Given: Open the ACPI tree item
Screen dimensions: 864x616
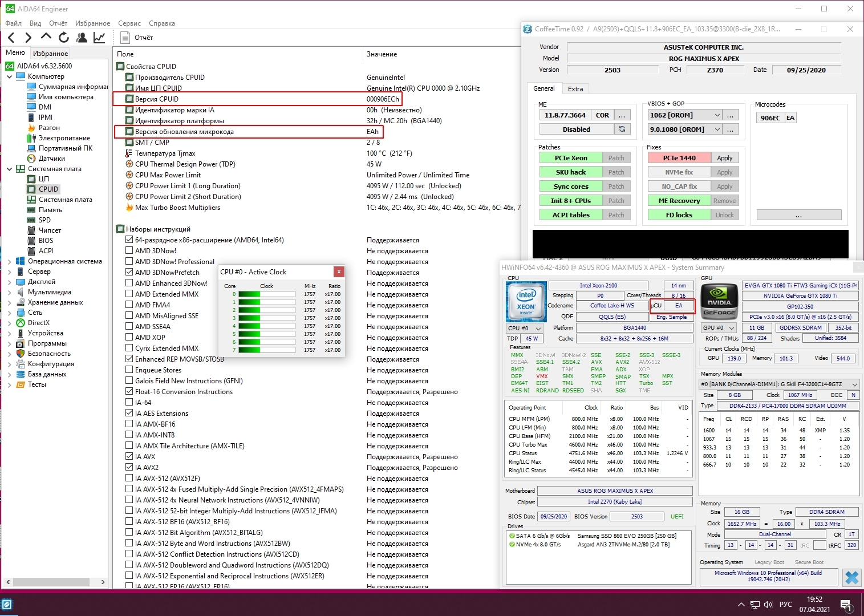Looking at the screenshot, I should point(46,251).
